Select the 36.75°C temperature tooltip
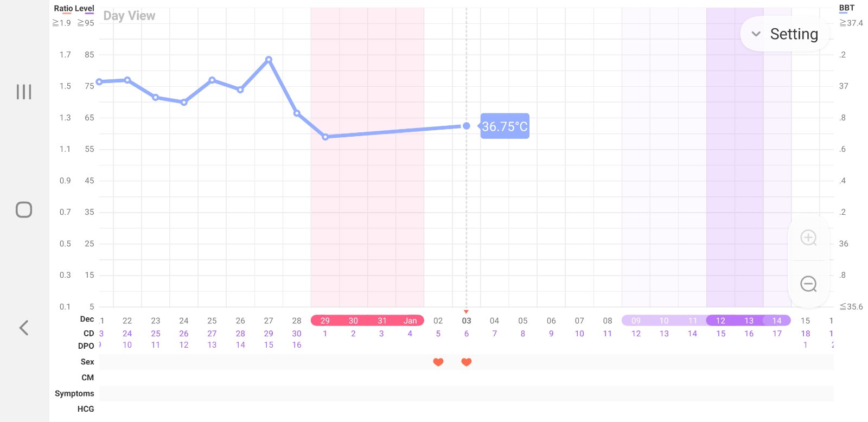The height and width of the screenshot is (422, 868). pyautogui.click(x=505, y=126)
